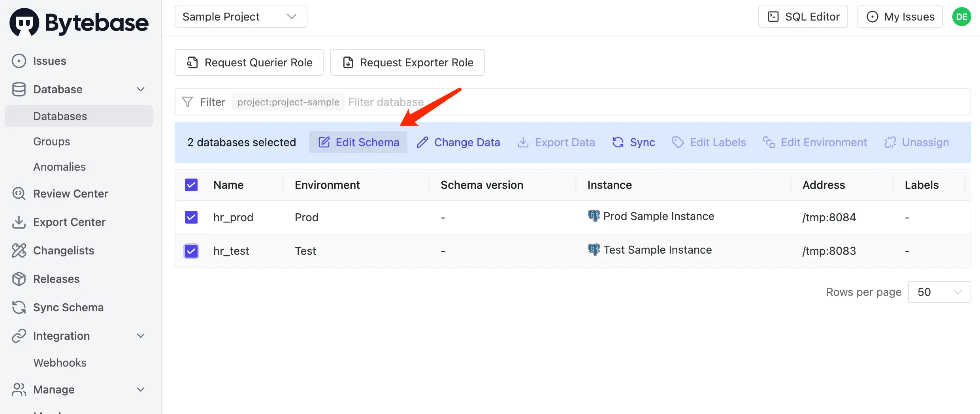Collapse the Integration sidebar section
The width and height of the screenshot is (980, 414).
[x=141, y=336]
